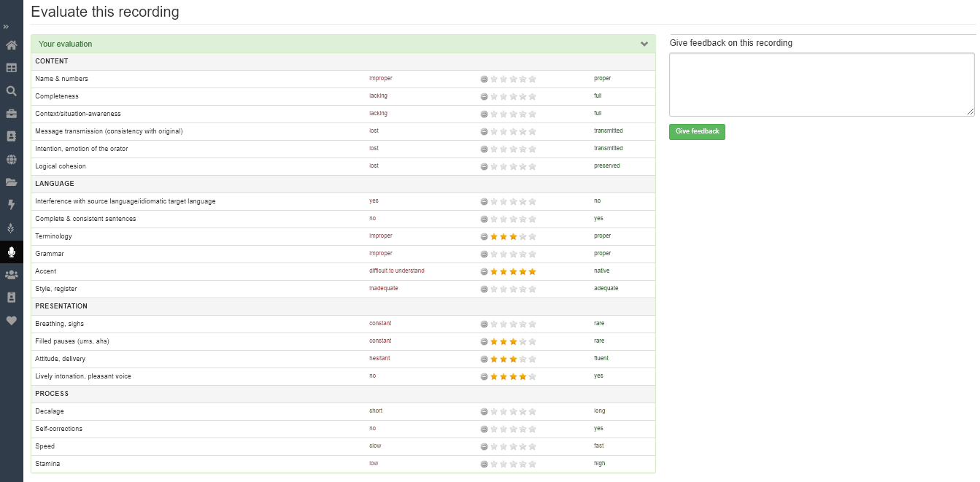This screenshot has width=980, height=482.
Task: Click the globe icon in sidebar
Action: [11, 159]
